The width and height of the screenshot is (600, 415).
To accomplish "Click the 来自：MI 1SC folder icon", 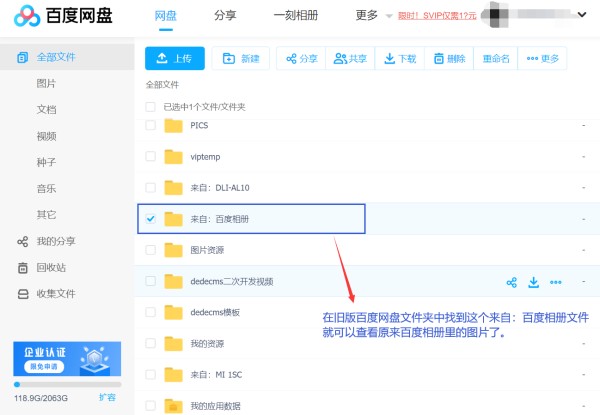I will 173,374.
